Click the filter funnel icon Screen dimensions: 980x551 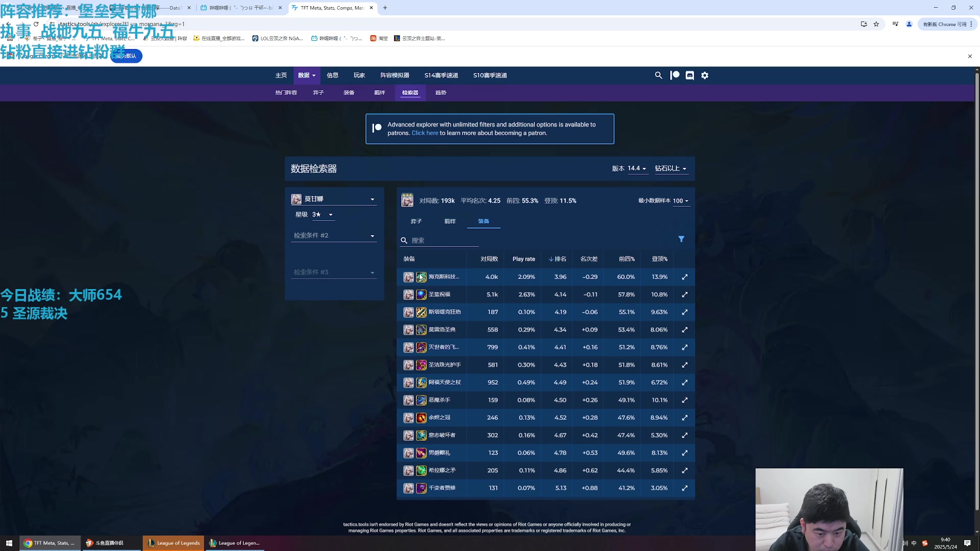tap(681, 239)
